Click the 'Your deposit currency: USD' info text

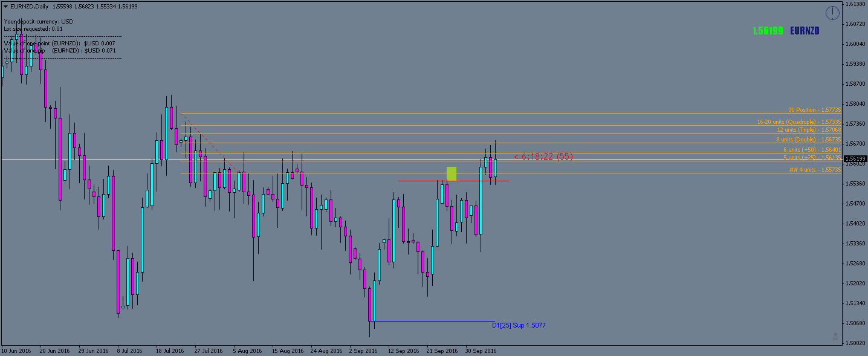pyautogui.click(x=37, y=20)
